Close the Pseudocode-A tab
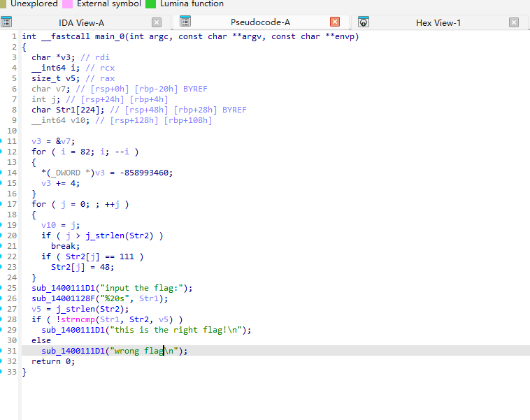Viewport: 530px width, 420px height. (335, 22)
